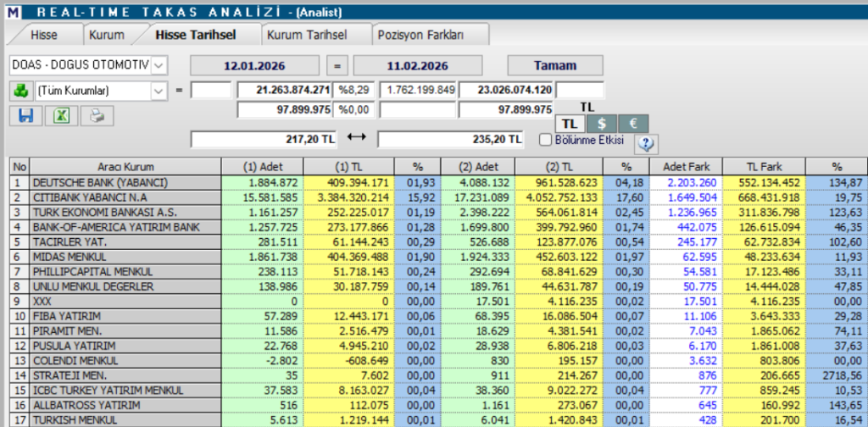Click the printer icon
868x427 pixels.
[97, 116]
